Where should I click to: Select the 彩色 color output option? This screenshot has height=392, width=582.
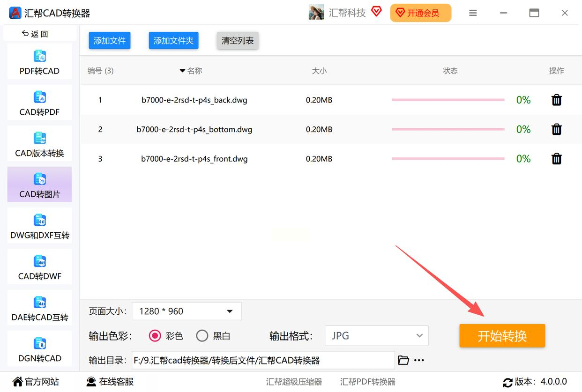155,336
